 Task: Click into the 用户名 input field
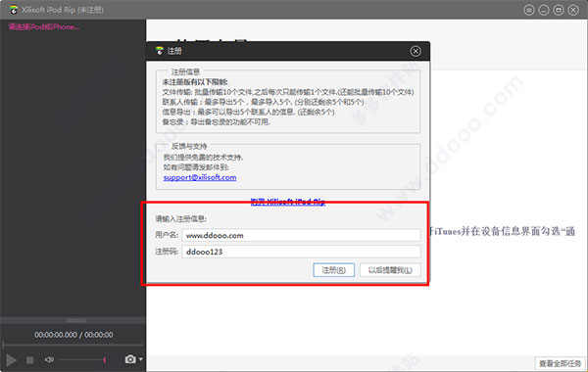pyautogui.click(x=301, y=235)
